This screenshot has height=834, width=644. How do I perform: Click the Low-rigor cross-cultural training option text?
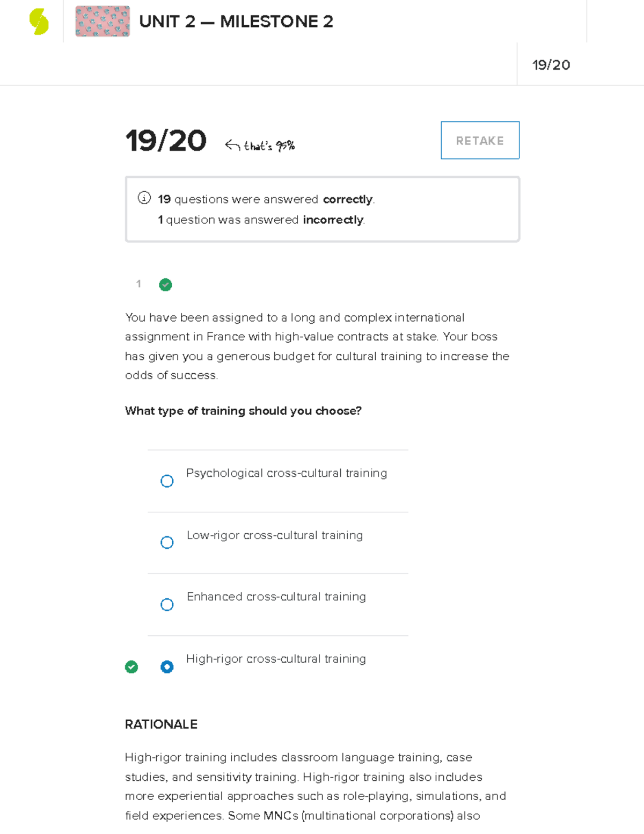[274, 535]
